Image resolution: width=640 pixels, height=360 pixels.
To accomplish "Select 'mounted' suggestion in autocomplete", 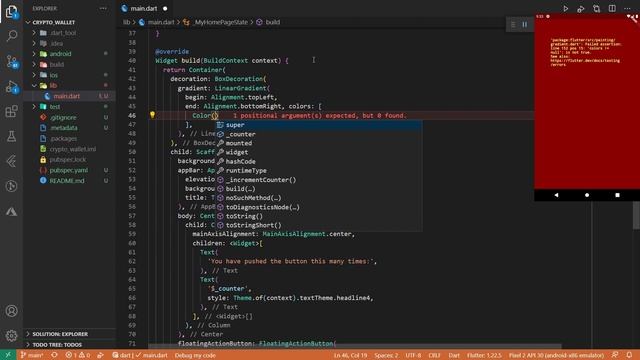I will pos(318,143).
